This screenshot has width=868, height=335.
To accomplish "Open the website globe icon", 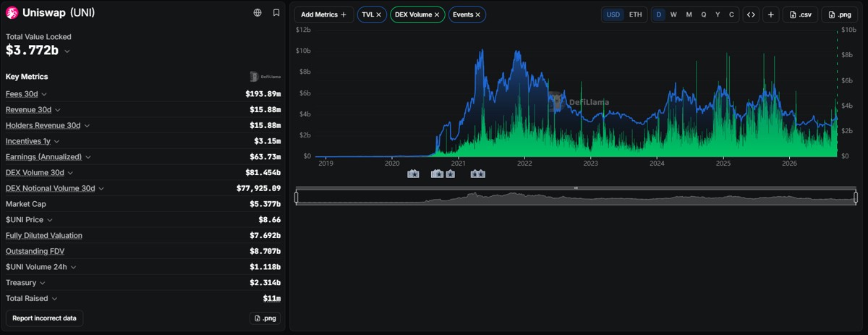I will pos(258,13).
